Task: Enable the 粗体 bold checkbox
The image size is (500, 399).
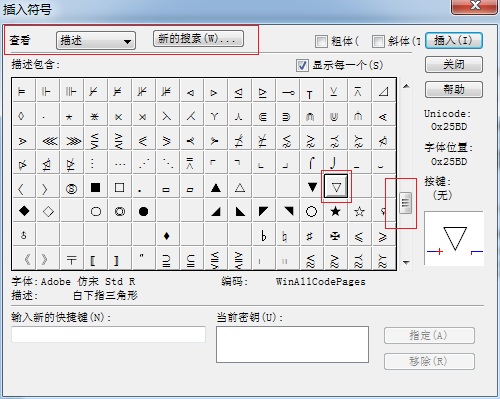Action: 321,41
